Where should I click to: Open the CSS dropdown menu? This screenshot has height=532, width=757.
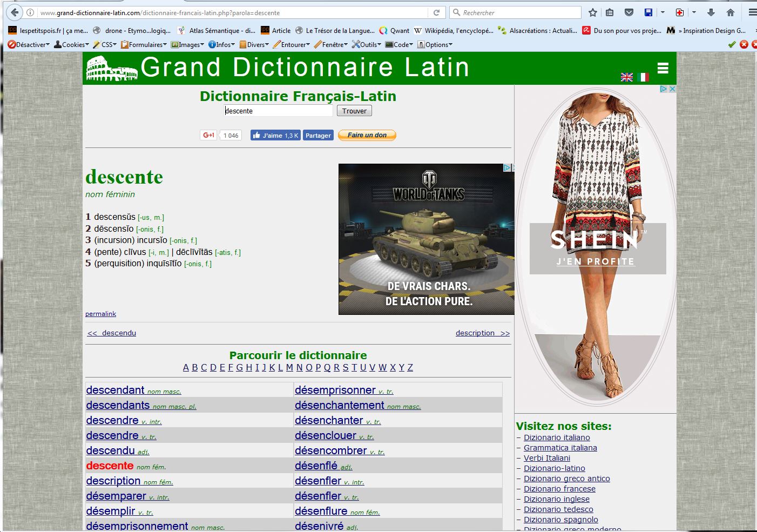coord(105,45)
